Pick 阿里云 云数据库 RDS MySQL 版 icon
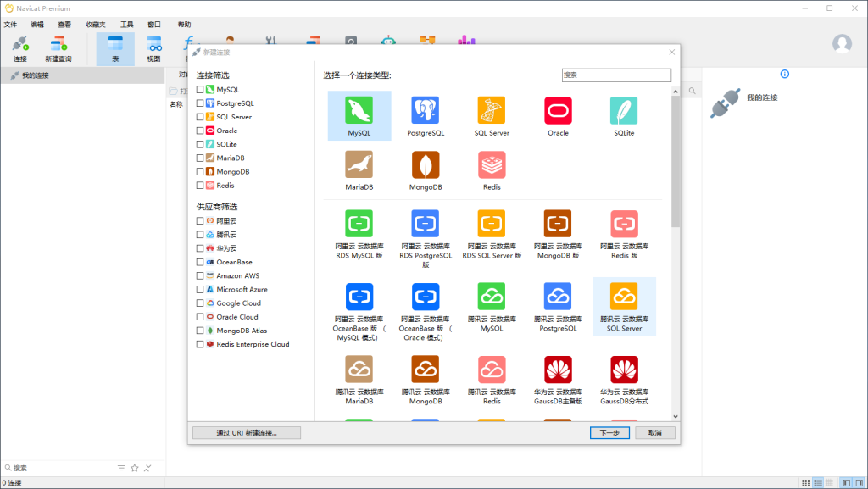 (x=359, y=229)
